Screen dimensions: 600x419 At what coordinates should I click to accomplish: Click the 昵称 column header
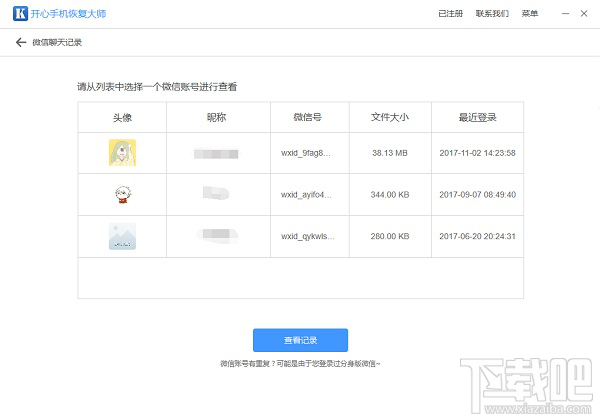217,117
